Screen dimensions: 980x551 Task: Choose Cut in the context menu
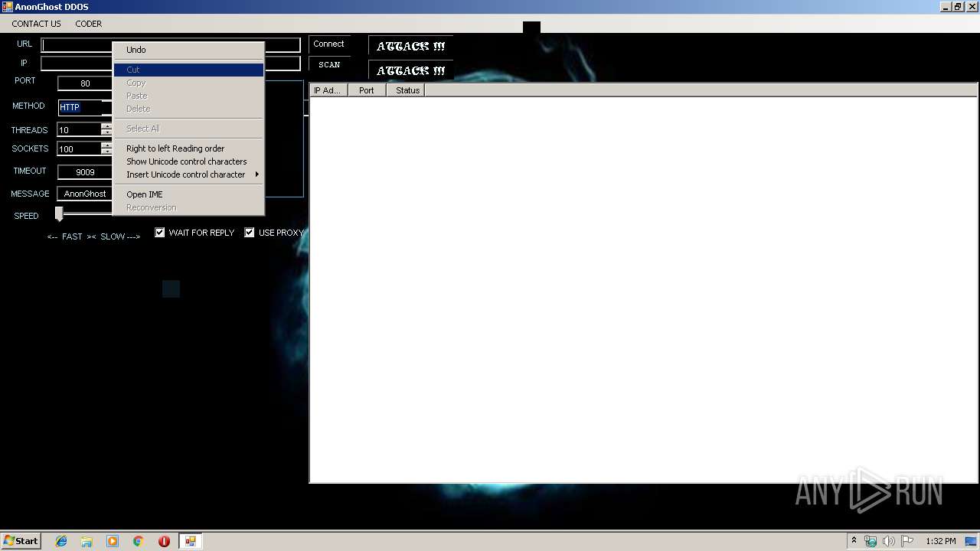[188, 70]
